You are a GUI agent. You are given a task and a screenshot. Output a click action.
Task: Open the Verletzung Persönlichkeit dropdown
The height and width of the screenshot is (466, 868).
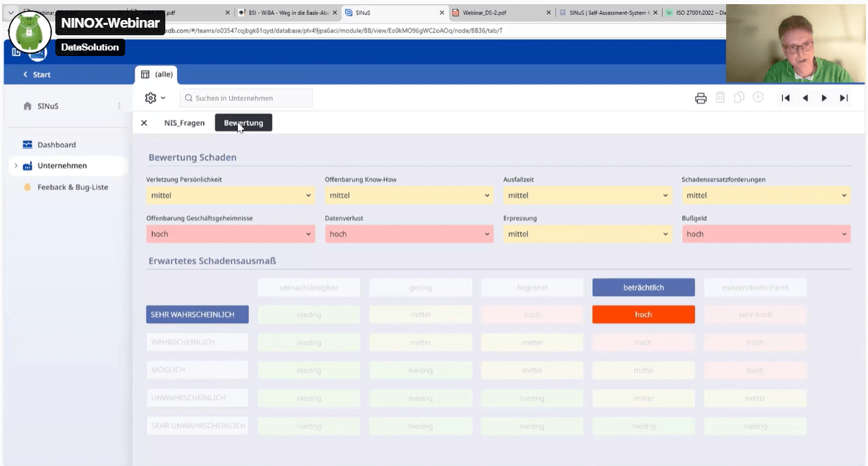pos(230,196)
